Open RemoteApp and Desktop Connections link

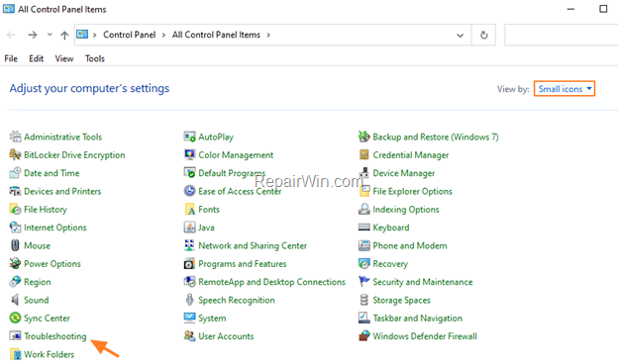tap(271, 282)
